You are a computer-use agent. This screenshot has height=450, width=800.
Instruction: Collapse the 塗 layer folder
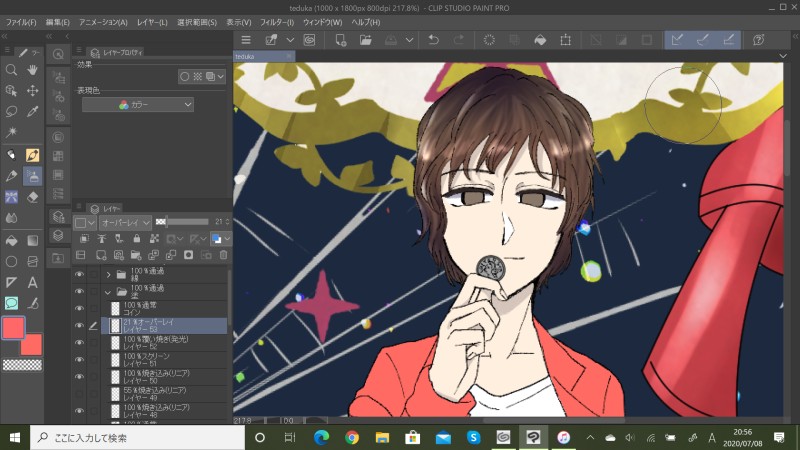[x=108, y=291]
